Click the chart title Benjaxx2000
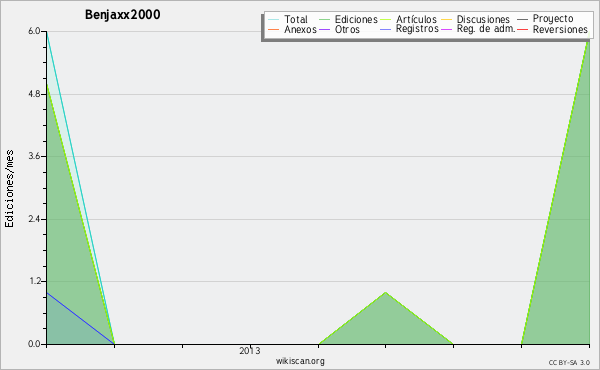This screenshot has height=370, width=600. 122,15
